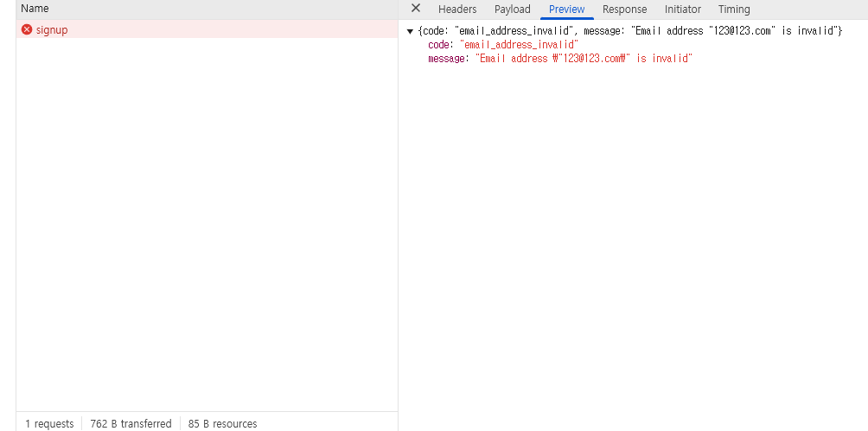Close the request details panel

416,9
